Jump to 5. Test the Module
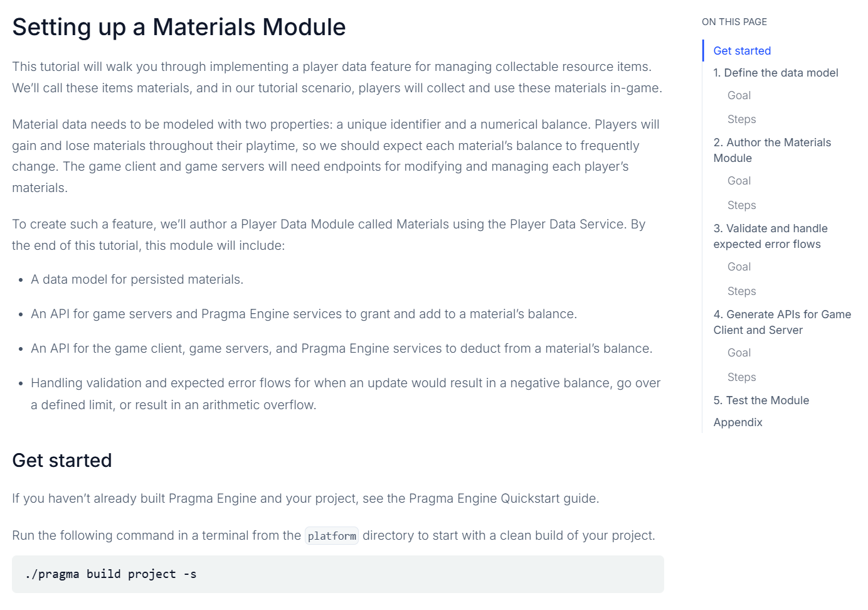868x610 pixels. pyautogui.click(x=761, y=400)
